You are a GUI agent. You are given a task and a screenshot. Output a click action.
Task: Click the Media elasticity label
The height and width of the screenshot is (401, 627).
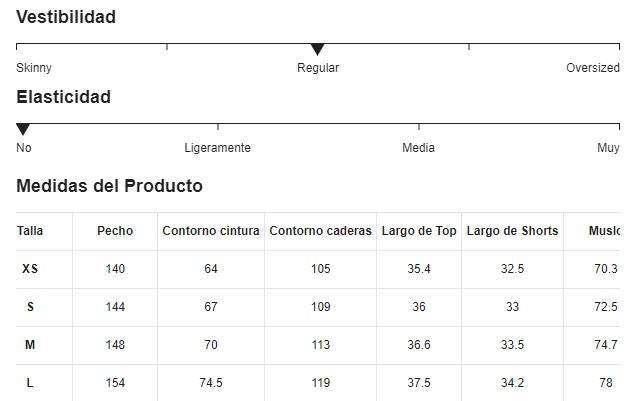(418, 148)
